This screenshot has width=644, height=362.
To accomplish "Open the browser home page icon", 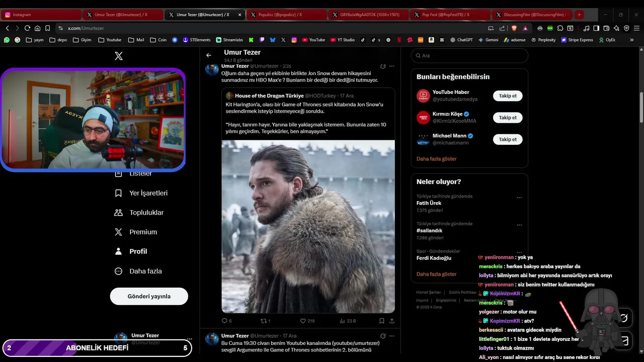I will (x=37, y=28).
